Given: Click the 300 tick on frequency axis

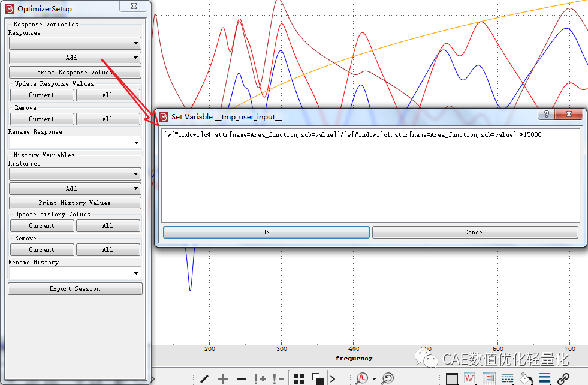Looking at the screenshot, I should coord(282,348).
